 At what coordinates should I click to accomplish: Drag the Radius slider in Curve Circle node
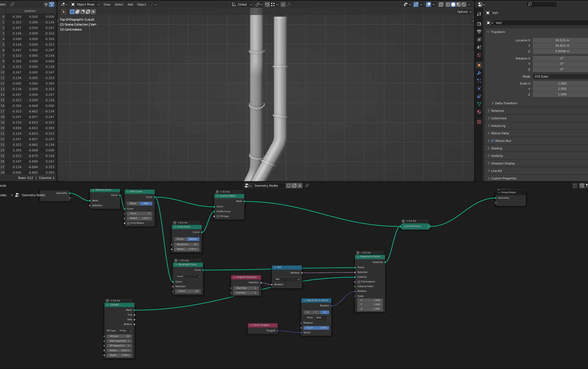pos(187,249)
